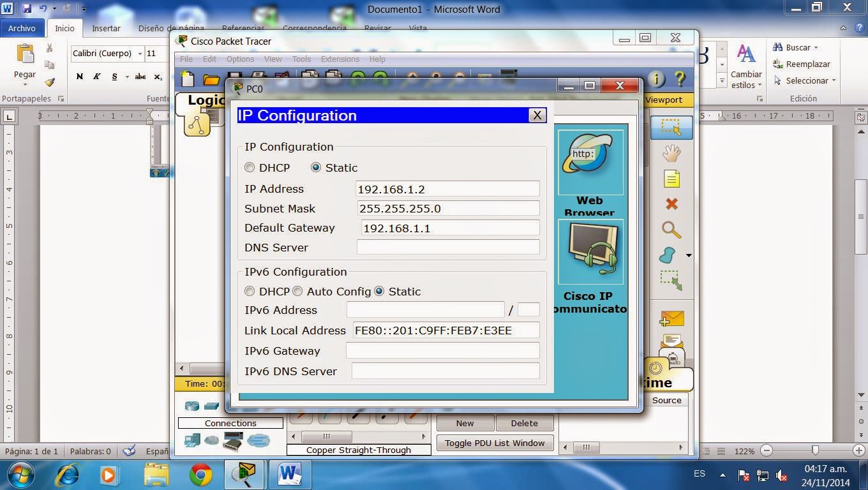The height and width of the screenshot is (490, 868).
Task: Activate the Delete tool in Packet Tracer
Action: [x=670, y=204]
